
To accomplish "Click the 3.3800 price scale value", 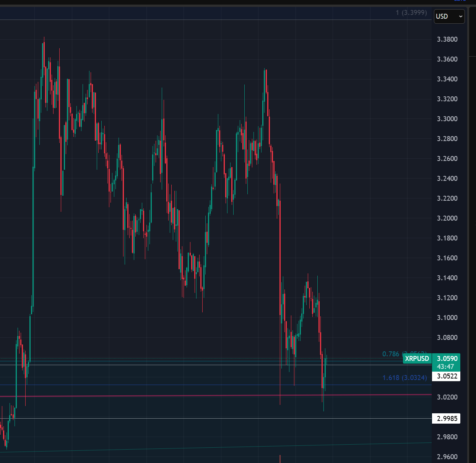I will [x=447, y=39].
